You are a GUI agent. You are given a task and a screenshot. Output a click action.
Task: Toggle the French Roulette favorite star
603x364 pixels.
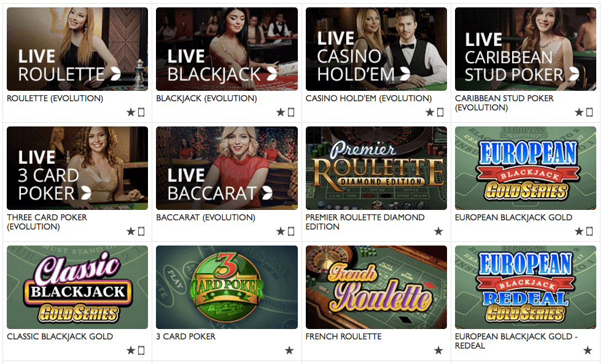pos(438,350)
